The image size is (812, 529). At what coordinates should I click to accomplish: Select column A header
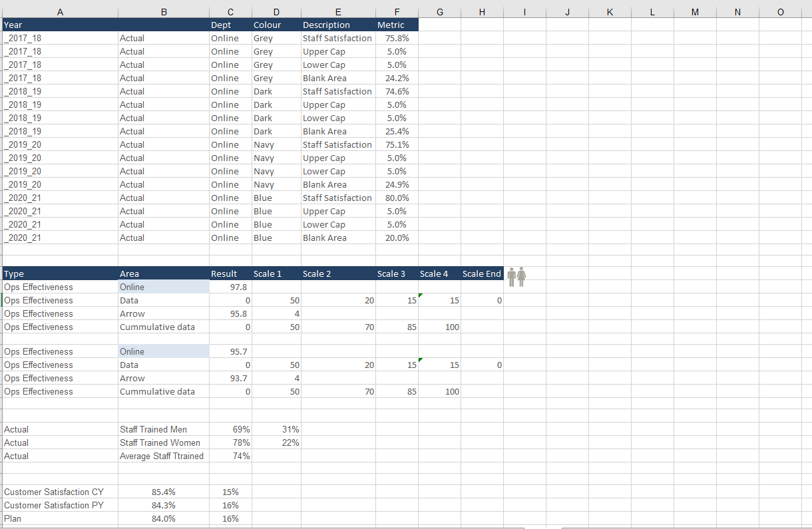(x=60, y=11)
